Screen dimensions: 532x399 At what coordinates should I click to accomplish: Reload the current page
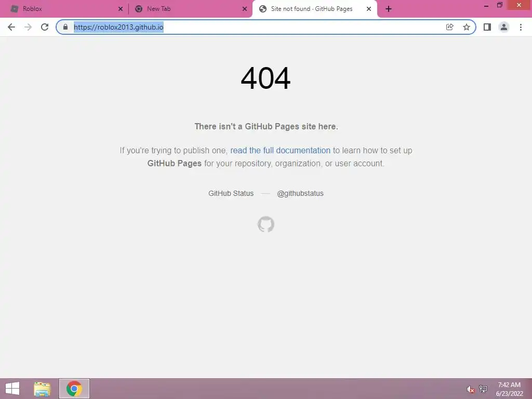pyautogui.click(x=45, y=27)
